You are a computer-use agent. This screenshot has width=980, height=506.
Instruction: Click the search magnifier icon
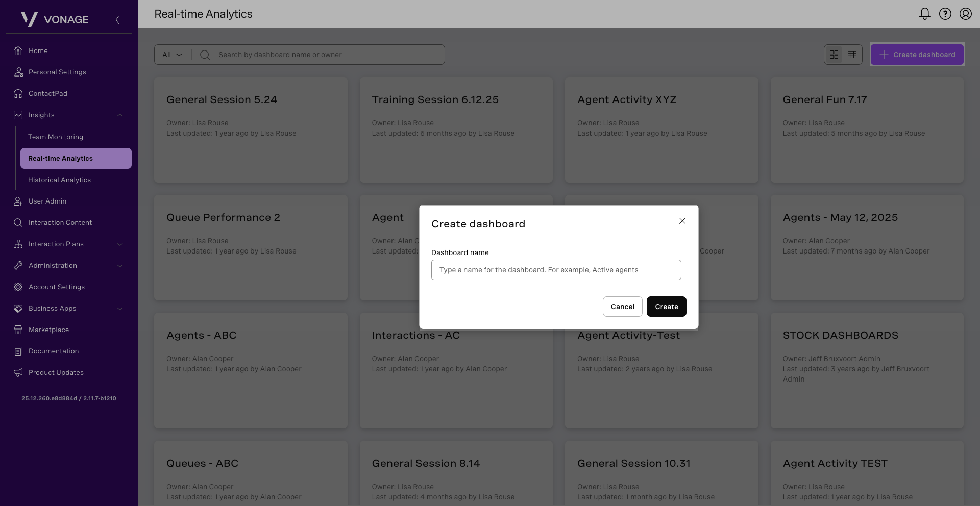point(205,55)
